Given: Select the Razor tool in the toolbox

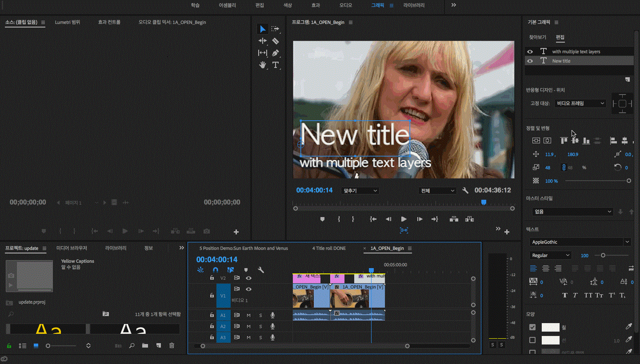Looking at the screenshot, I should point(276,41).
